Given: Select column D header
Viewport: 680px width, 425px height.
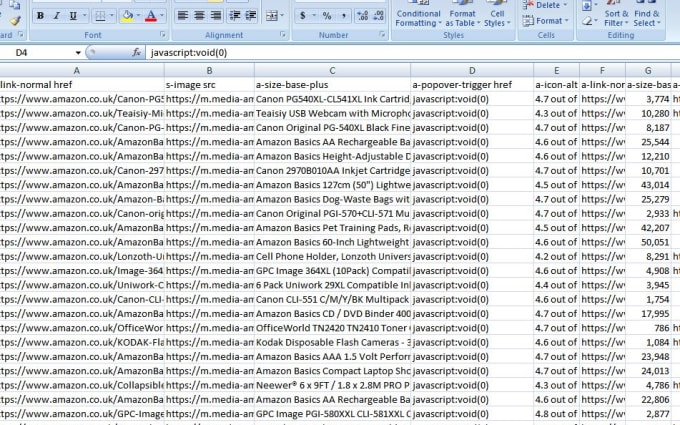Looking at the screenshot, I should (x=472, y=70).
